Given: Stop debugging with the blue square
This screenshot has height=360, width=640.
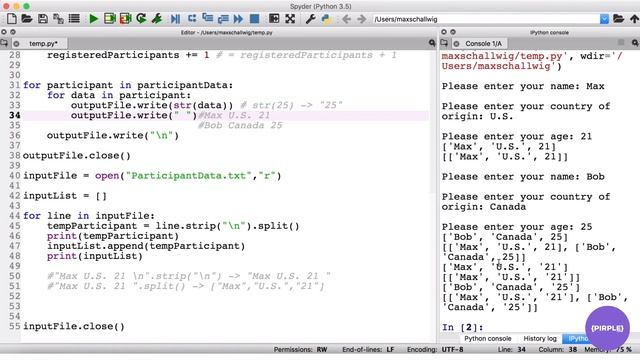Looking at the screenshot, I should 254,19.
